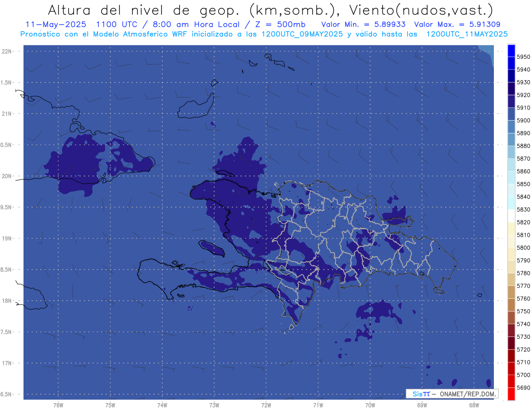Click the 17N latitude label
This screenshot has width=532, height=411.
click(x=8, y=363)
